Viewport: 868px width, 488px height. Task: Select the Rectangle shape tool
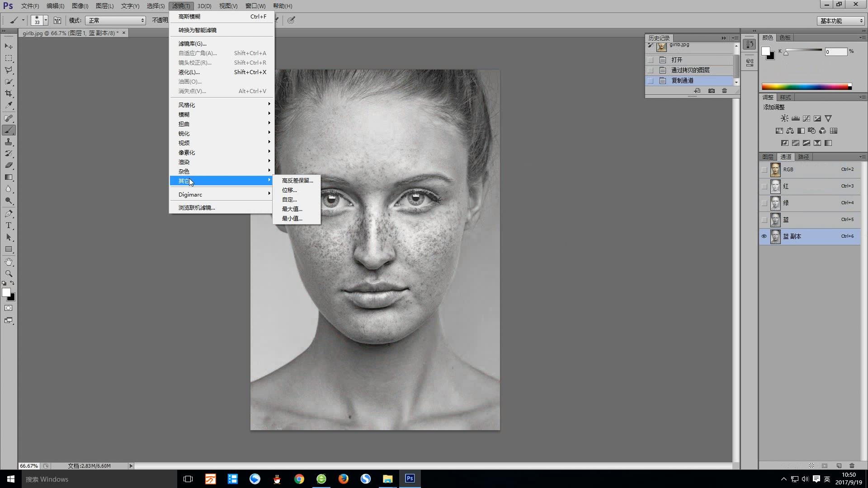pyautogui.click(x=9, y=249)
